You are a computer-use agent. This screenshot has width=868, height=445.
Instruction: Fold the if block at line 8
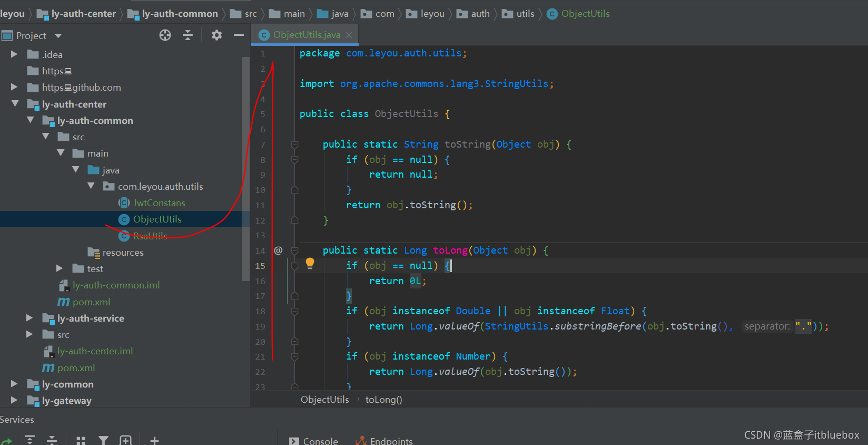point(295,160)
